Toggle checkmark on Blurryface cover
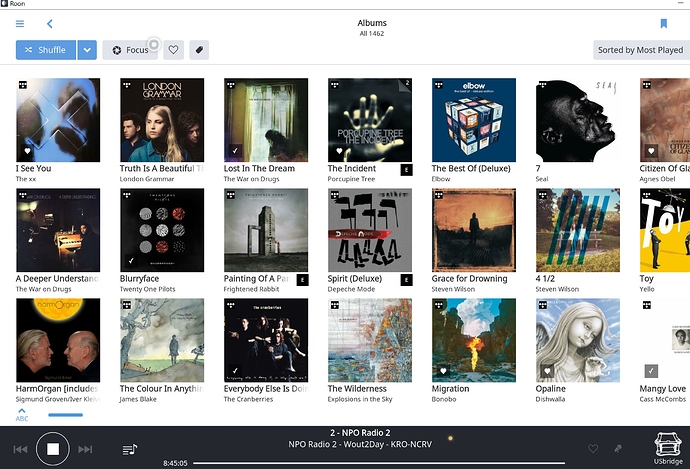This screenshot has height=469, width=690. 131,261
